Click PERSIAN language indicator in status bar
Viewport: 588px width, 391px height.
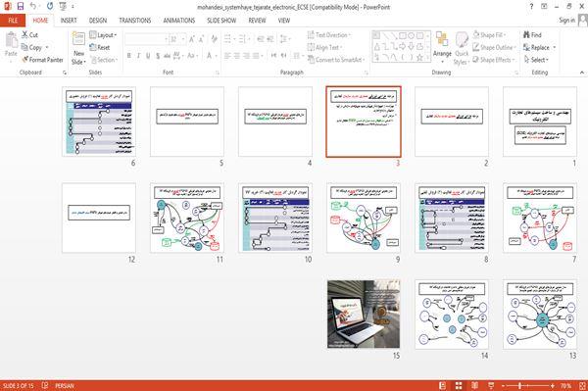coord(65,385)
